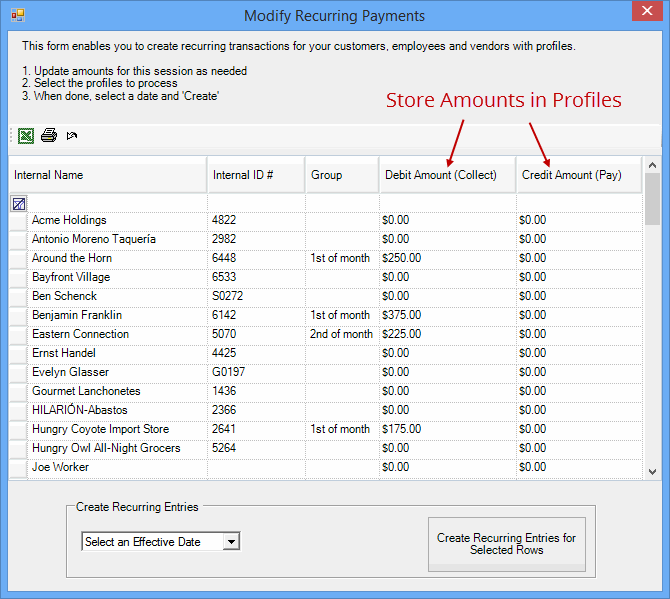
Task: Click the debit amount $250.00 for Around the Horn
Action: pyautogui.click(x=446, y=258)
